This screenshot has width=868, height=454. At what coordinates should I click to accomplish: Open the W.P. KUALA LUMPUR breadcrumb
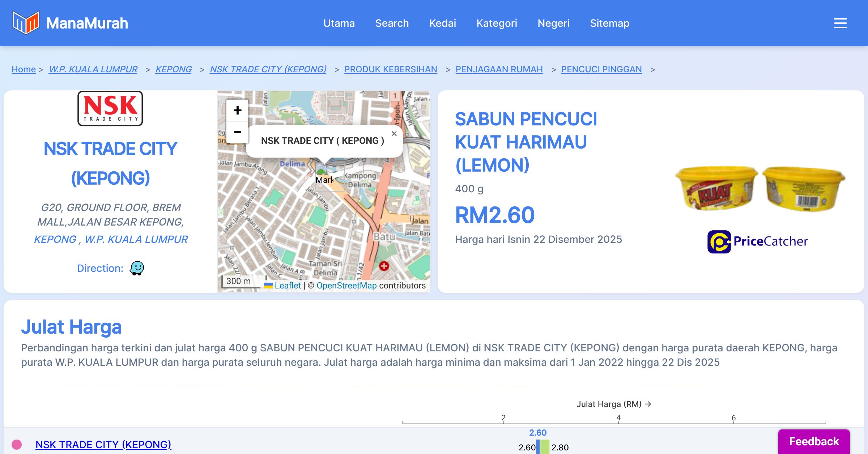click(93, 69)
